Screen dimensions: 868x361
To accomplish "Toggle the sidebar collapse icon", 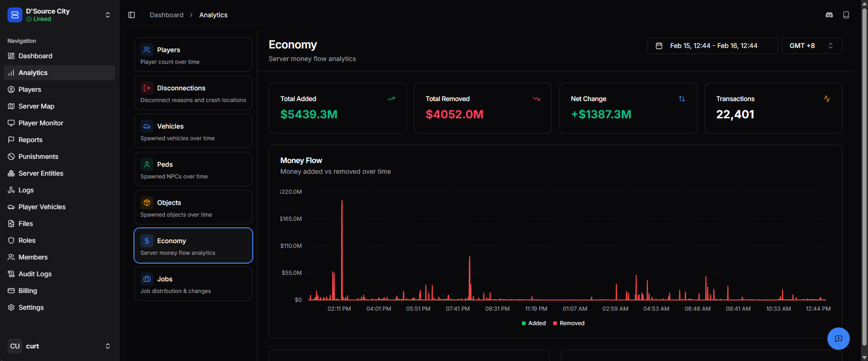I will (132, 15).
